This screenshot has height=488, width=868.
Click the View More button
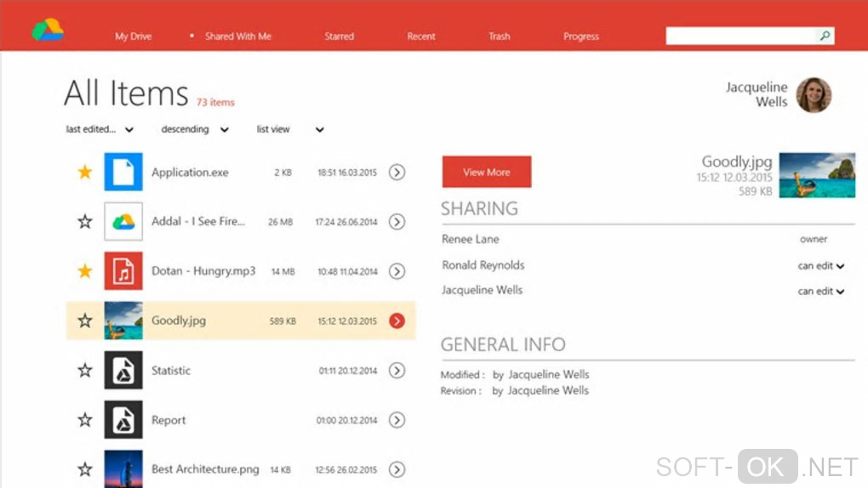click(x=487, y=172)
